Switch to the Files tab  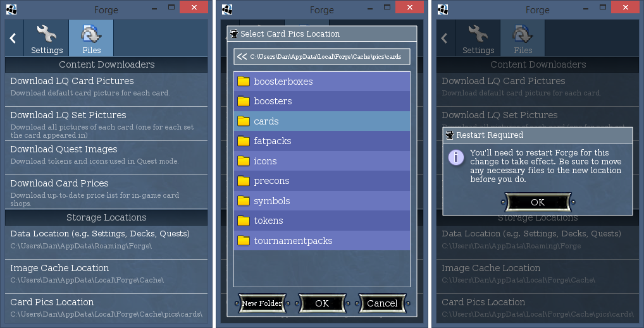[91, 39]
